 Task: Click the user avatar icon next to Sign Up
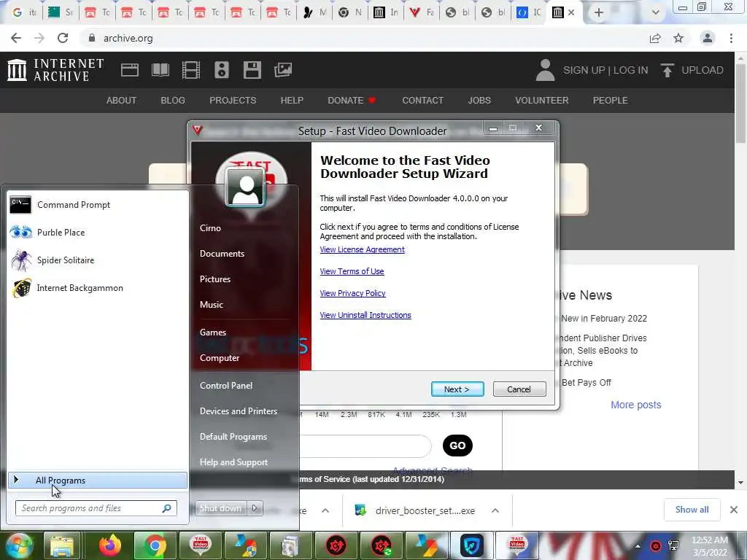[545, 70]
